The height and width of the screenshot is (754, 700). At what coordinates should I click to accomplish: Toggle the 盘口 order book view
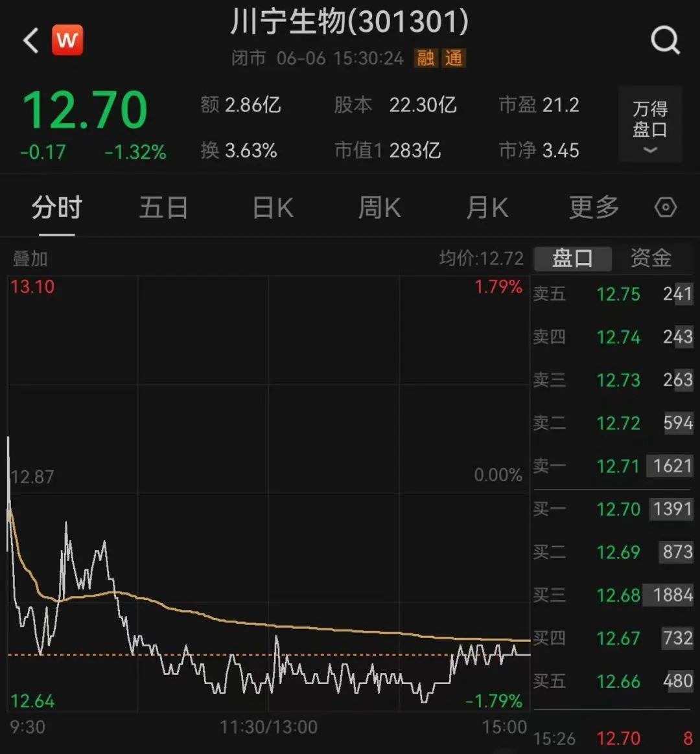(572, 258)
